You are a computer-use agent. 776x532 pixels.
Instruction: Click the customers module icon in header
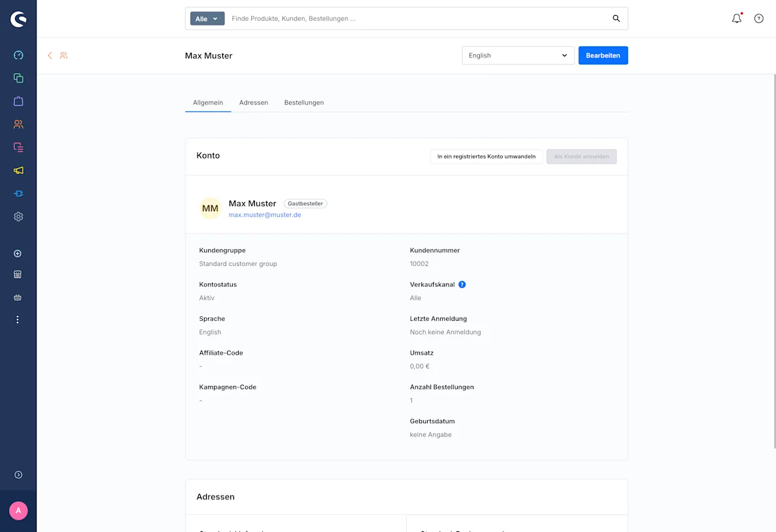(x=64, y=55)
